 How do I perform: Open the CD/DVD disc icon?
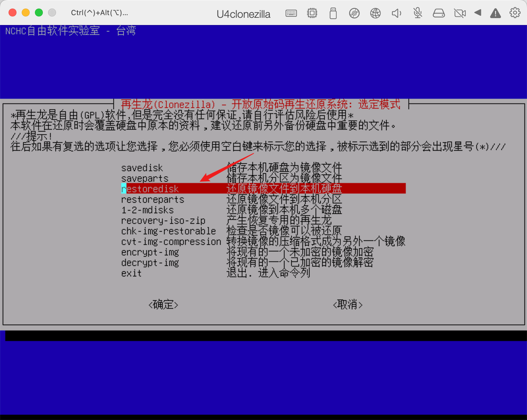coord(354,13)
